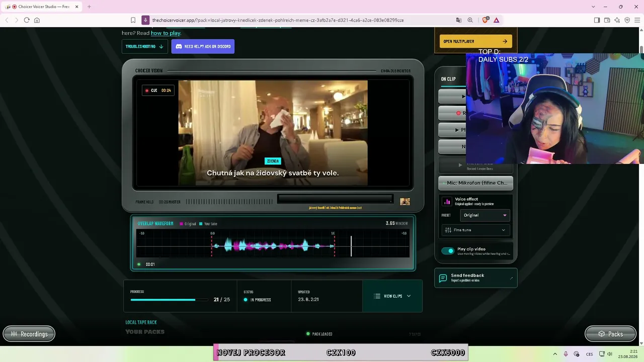Open a new browser tab
The image size is (644, 362).
point(89,7)
